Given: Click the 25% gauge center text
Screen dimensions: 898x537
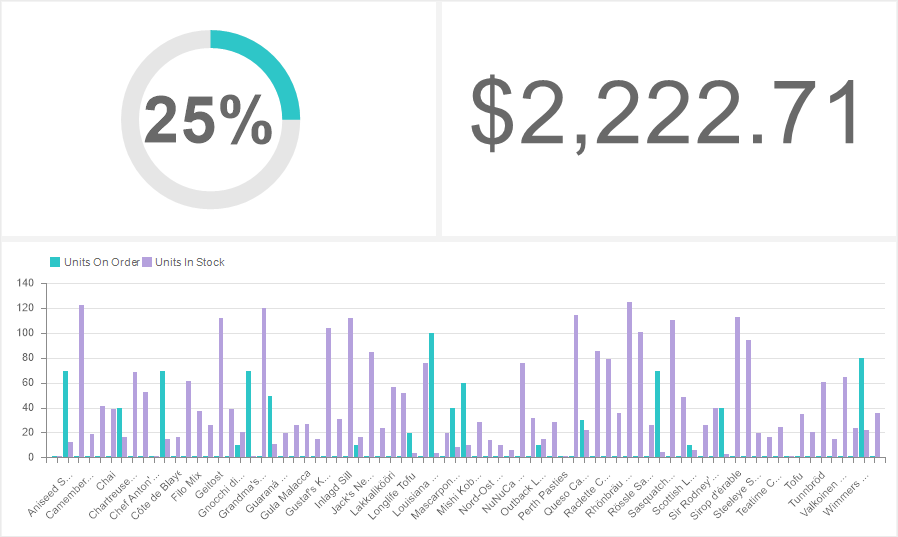Looking at the screenshot, I should [209, 121].
